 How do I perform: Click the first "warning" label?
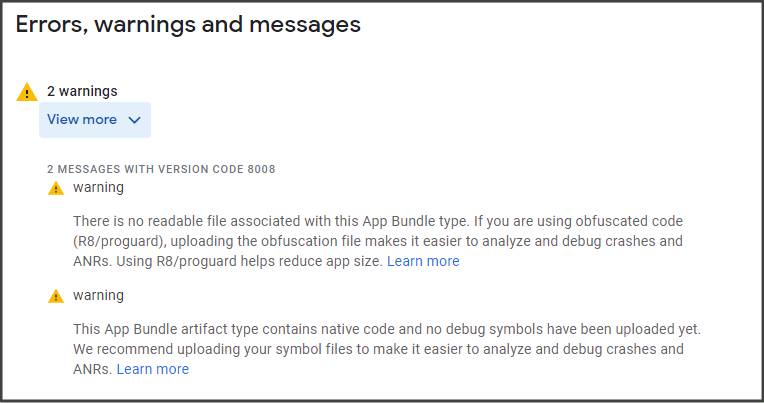pyautogui.click(x=98, y=187)
